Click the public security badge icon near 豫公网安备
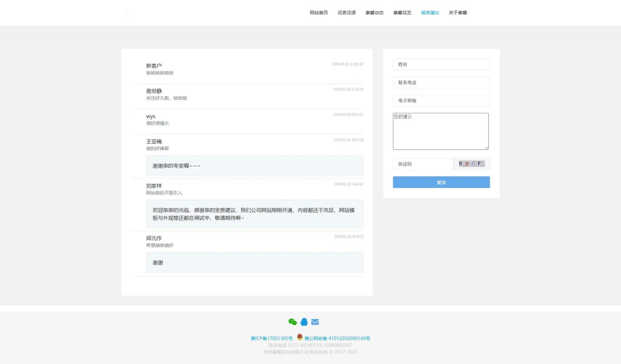621x364 pixels. click(299, 337)
